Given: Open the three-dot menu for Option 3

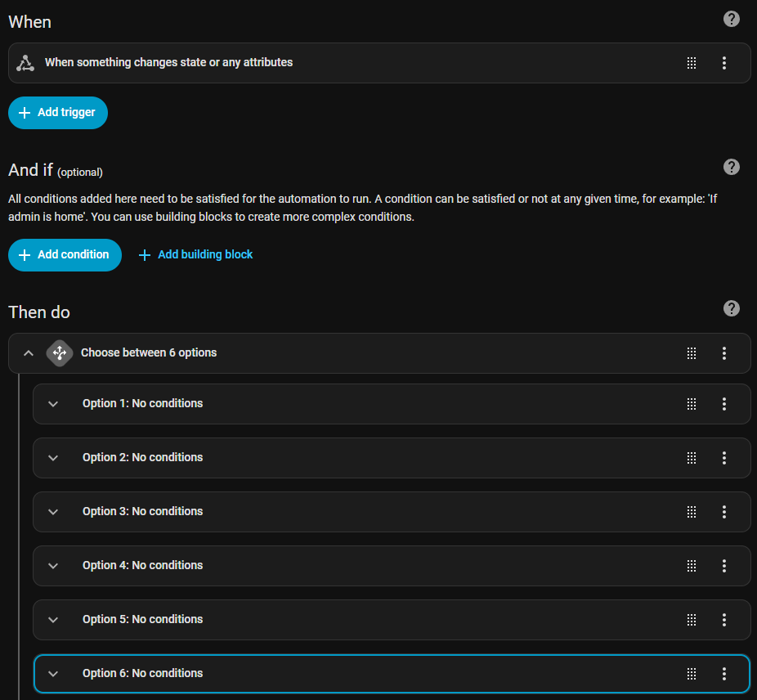Looking at the screenshot, I should 723,512.
